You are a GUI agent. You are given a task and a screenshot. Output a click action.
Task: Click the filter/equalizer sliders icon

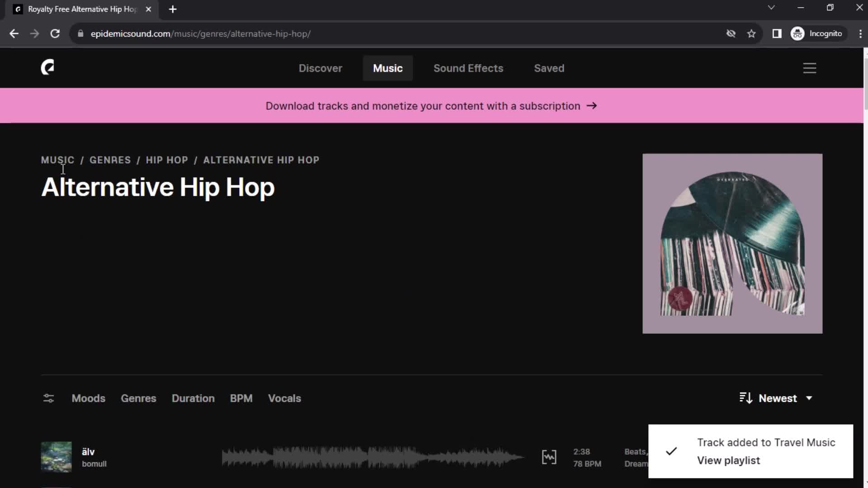tap(48, 398)
